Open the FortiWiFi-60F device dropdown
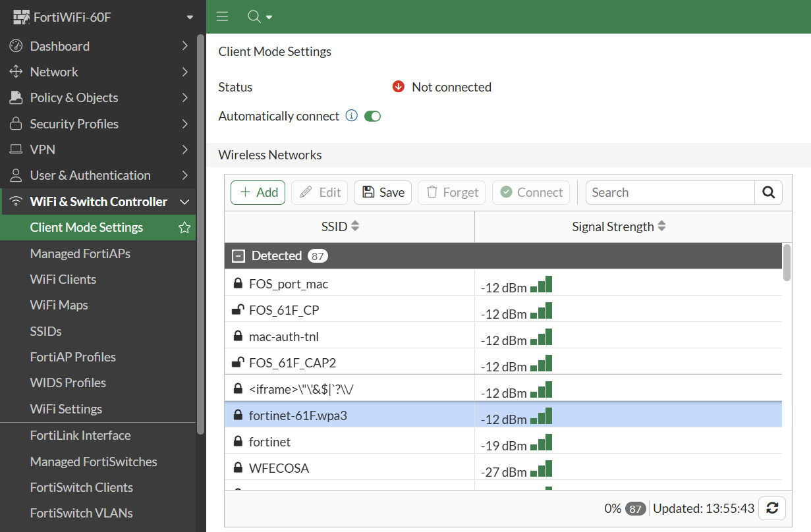Viewport: 811px width, 532px height. tap(190, 17)
